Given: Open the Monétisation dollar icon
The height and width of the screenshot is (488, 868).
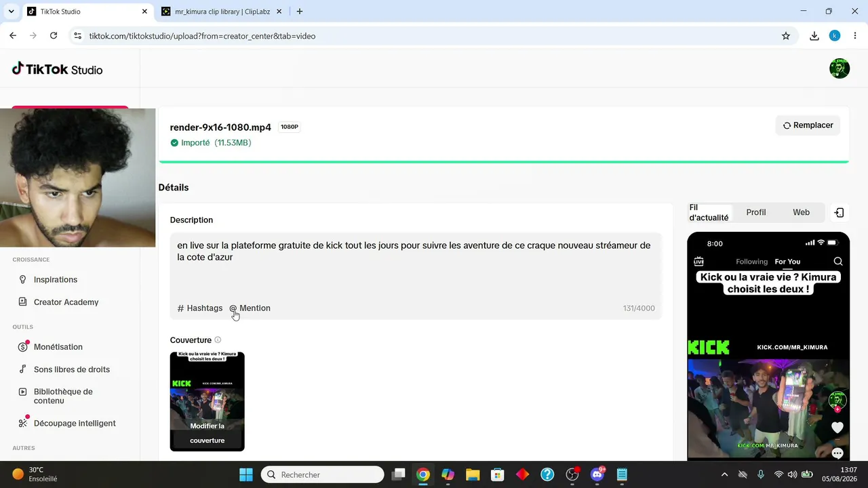Looking at the screenshot, I should 22,347.
